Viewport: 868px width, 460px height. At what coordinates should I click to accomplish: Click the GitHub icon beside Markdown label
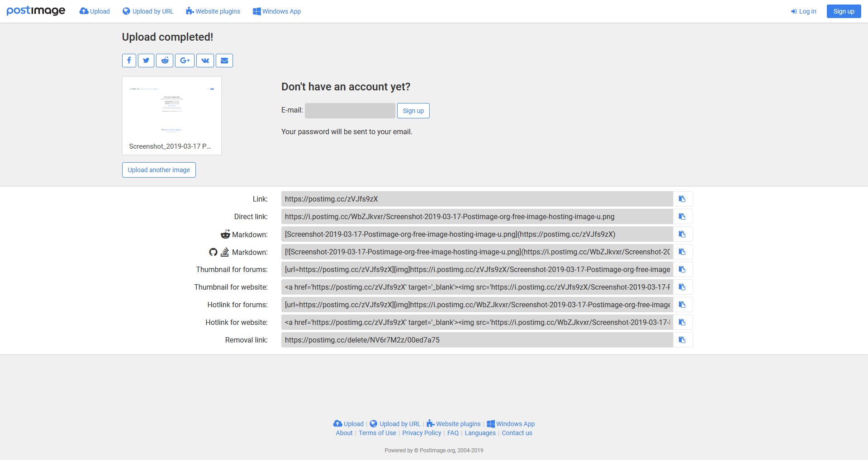point(213,252)
